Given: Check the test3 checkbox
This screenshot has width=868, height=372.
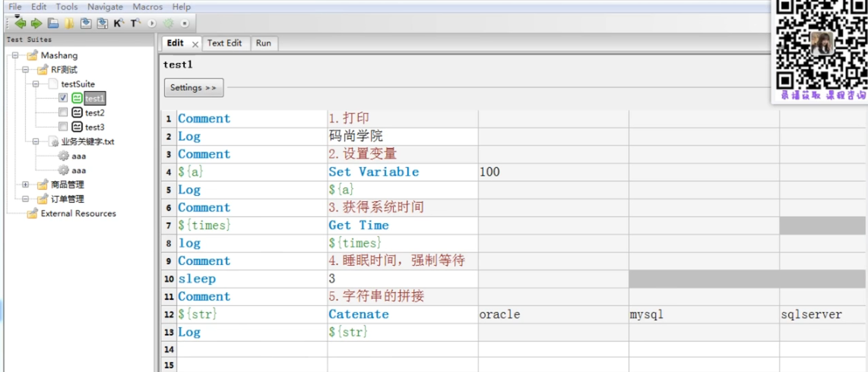Looking at the screenshot, I should 63,127.
